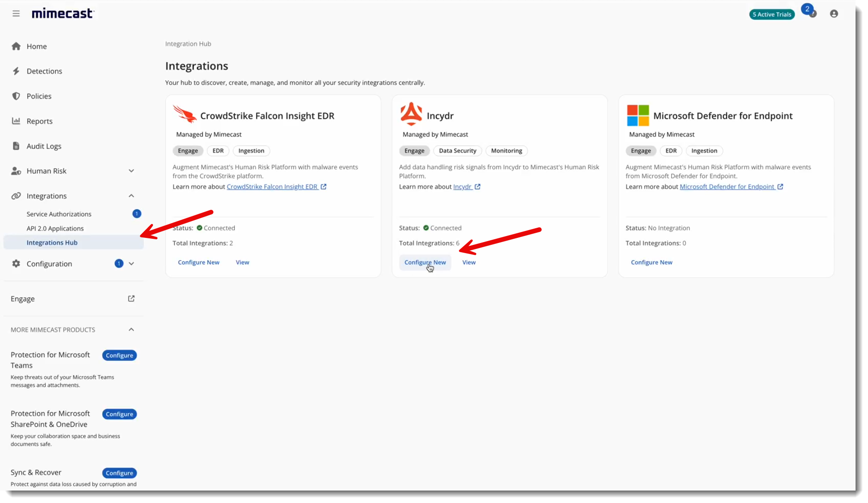Click Configure next to Sync & Recover
This screenshot has width=868, height=503.
click(119, 473)
